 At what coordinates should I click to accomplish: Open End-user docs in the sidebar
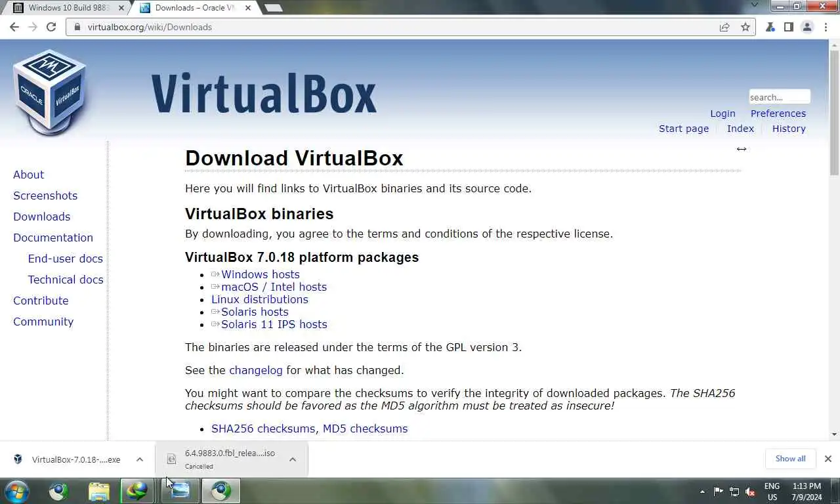coord(65,259)
